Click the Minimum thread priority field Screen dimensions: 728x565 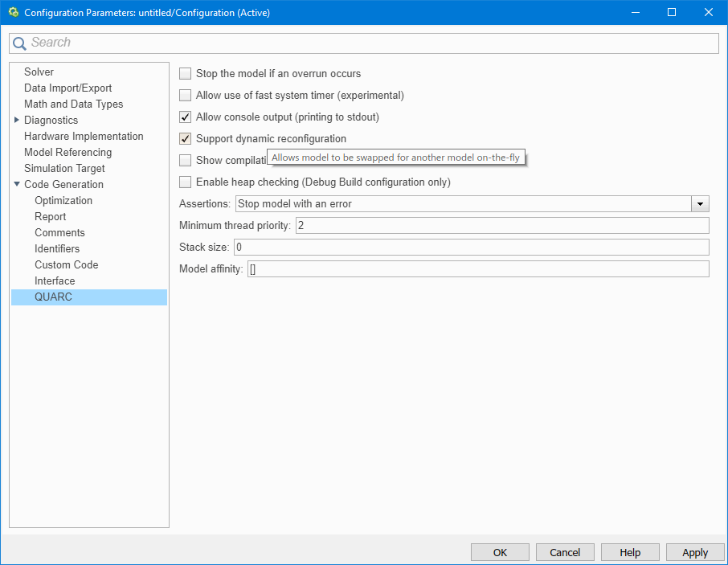[x=501, y=226]
